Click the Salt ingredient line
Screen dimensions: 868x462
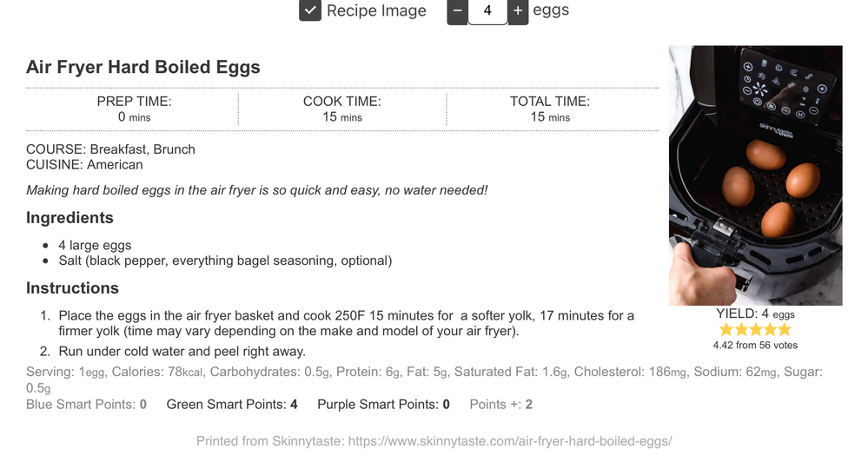pyautogui.click(x=225, y=261)
